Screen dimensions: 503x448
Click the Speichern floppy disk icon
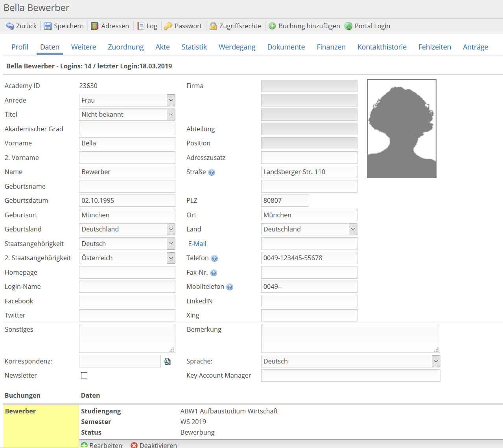pyautogui.click(x=48, y=26)
